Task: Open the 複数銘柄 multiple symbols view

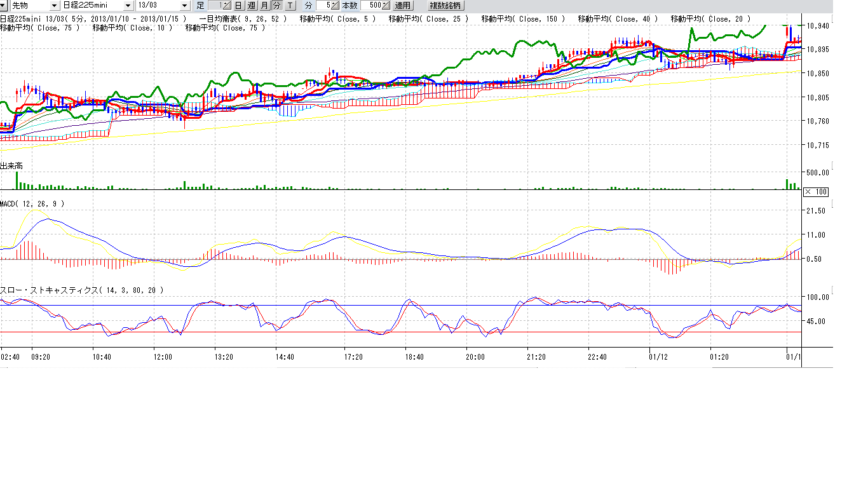Action: pos(445,6)
